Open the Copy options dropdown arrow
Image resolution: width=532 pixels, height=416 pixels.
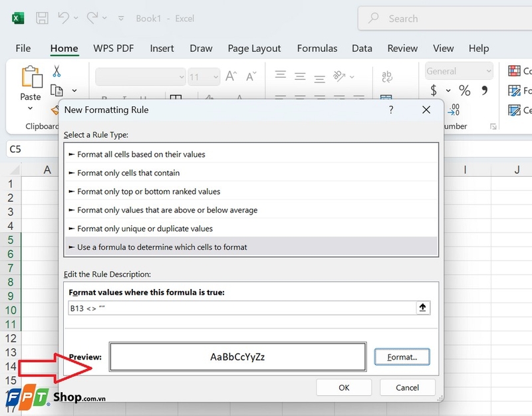pyautogui.click(x=74, y=90)
